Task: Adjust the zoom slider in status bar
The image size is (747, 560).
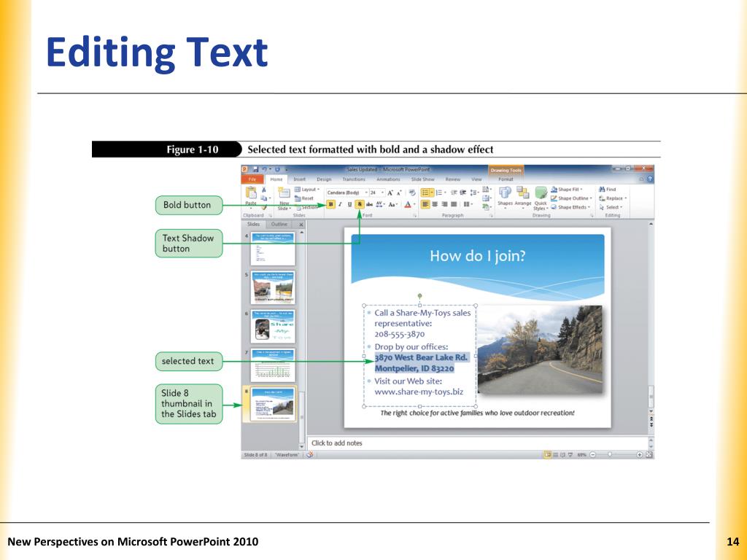Action: [609, 455]
